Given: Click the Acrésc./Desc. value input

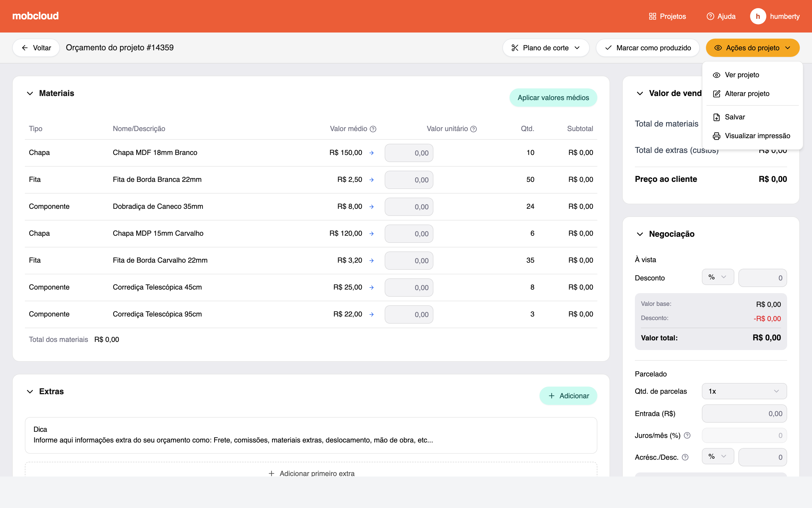Looking at the screenshot, I should [762, 457].
